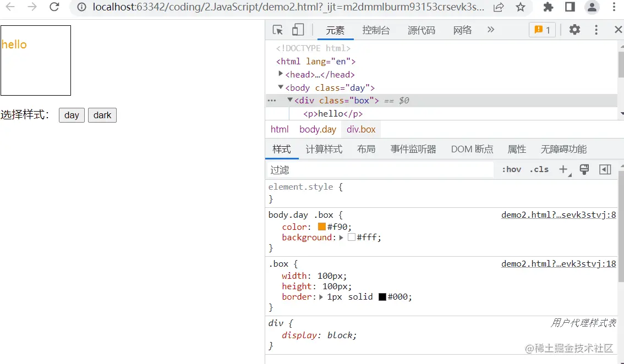
Task: Click the share page icon
Action: 498,7
